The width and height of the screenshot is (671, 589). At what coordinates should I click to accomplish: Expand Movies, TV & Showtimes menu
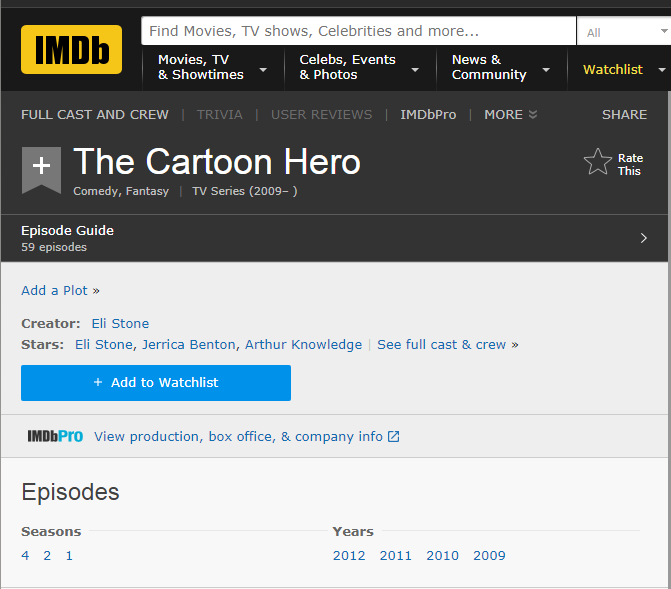(213, 67)
